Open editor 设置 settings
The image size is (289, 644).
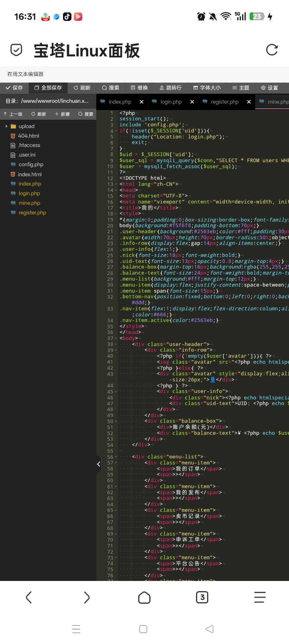(x=269, y=88)
